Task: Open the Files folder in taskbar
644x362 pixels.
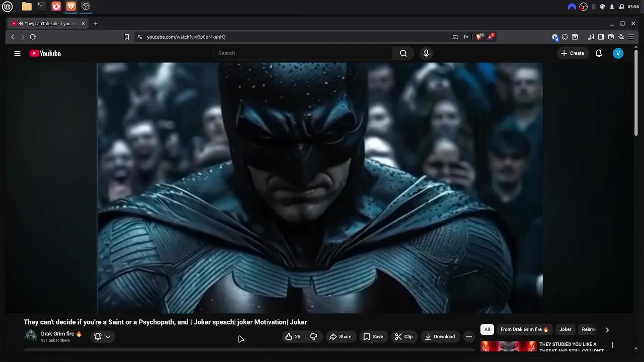Action: pos(27,7)
